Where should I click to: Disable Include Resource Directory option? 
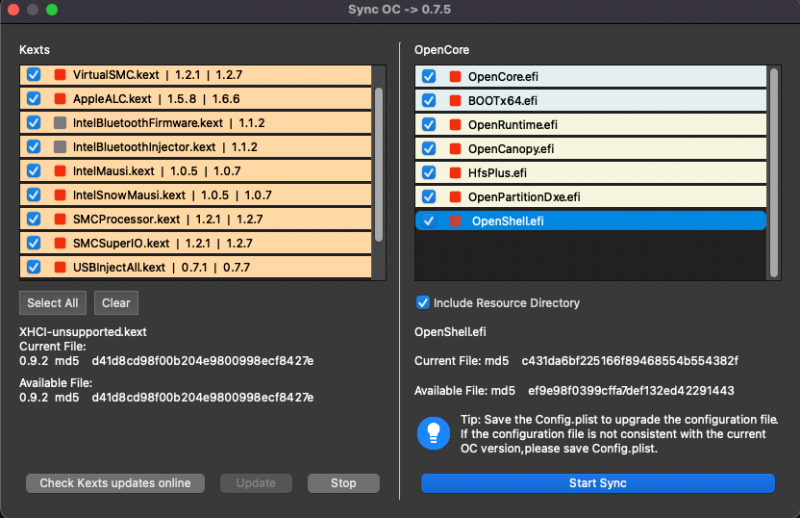click(x=423, y=303)
